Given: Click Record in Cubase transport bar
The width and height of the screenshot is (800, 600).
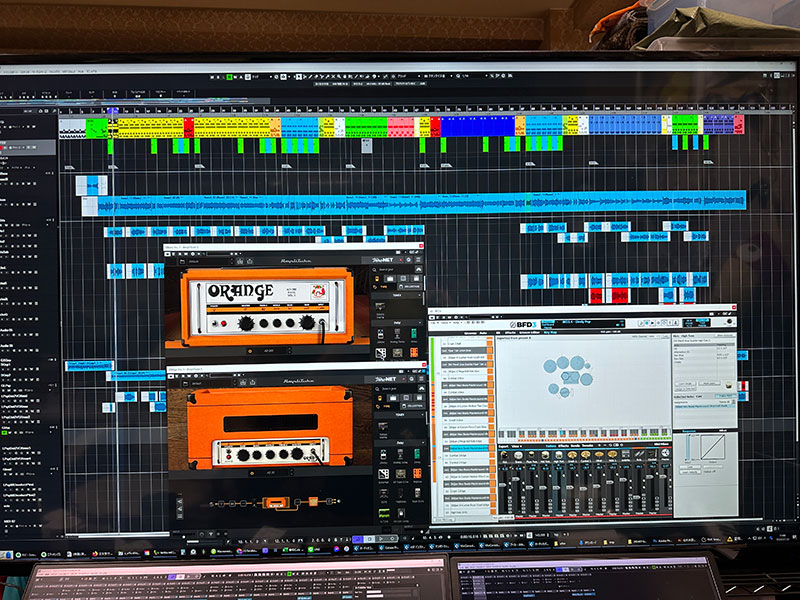Looking at the screenshot, I should point(392,539).
